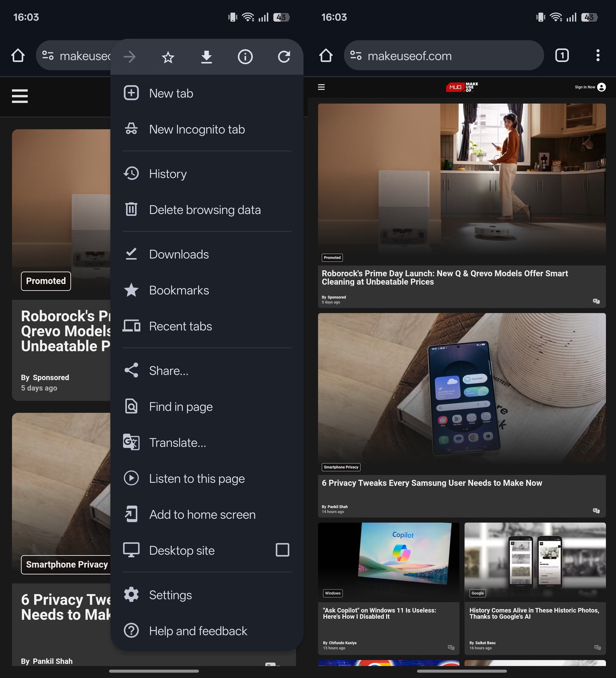The width and height of the screenshot is (616, 678).
Task: Select New tab from the menu
Action: click(207, 93)
